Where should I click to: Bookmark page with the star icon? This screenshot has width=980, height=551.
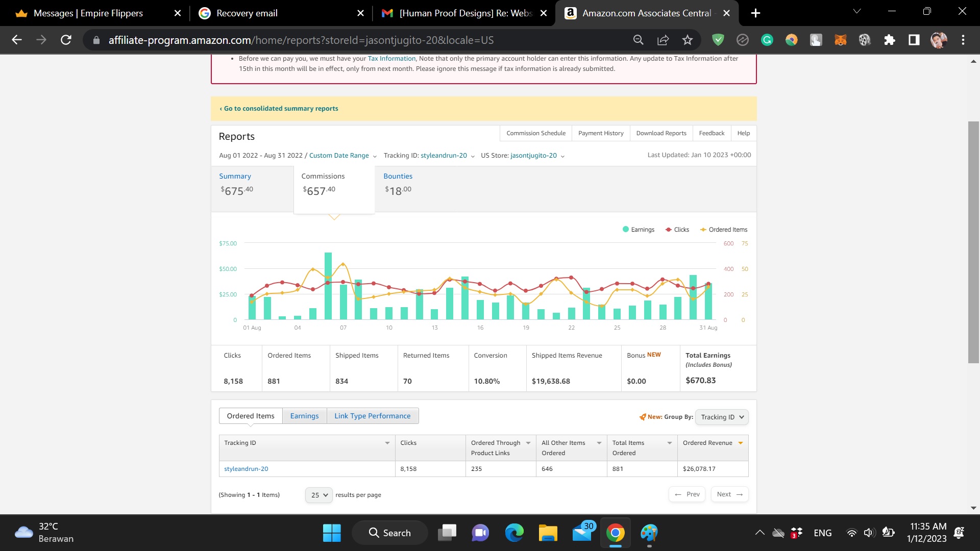click(x=688, y=40)
